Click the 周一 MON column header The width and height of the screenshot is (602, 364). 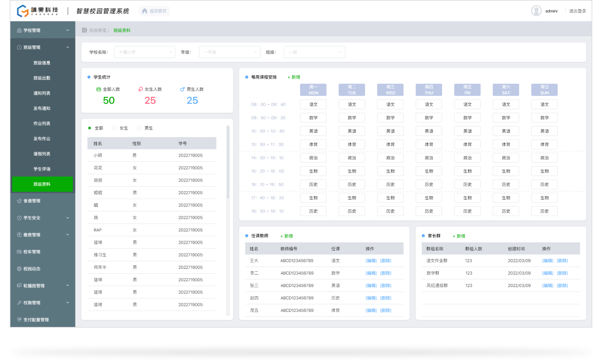pyautogui.click(x=313, y=90)
